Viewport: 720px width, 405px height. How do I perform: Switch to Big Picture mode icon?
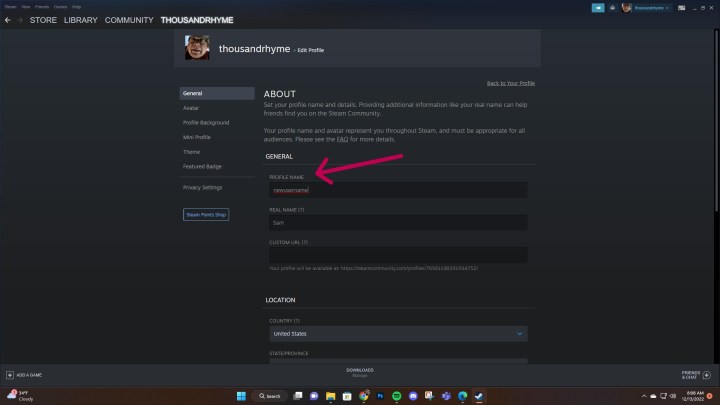(x=681, y=8)
